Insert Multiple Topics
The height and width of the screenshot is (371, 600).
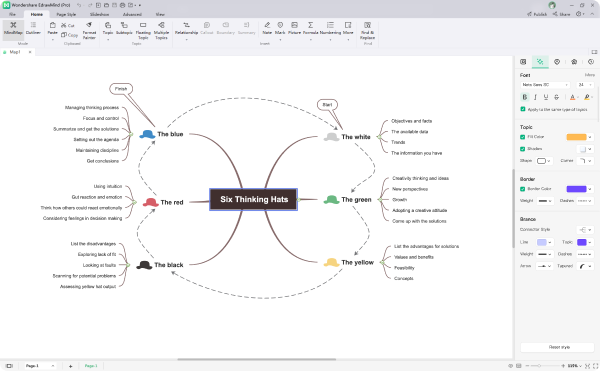pyautogui.click(x=161, y=30)
